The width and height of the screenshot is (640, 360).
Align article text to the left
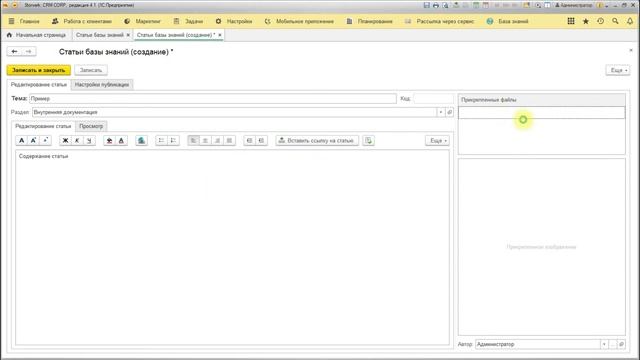(193, 140)
